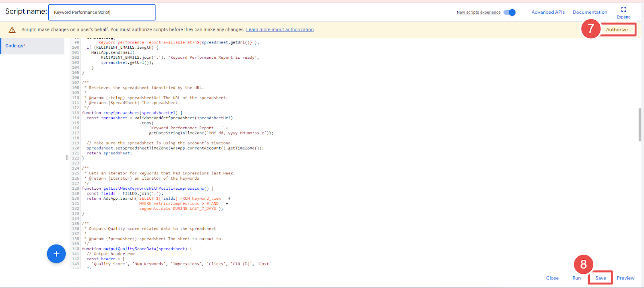Viewport: 644px width, 288px height.
Task: Click the 'Gets an iterator for keywords' comment
Action: pos(159,173)
